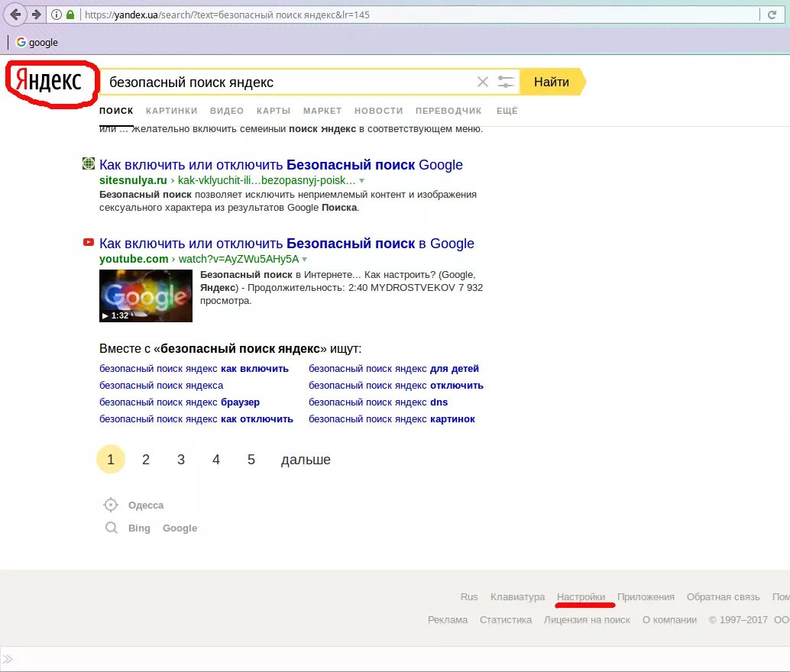The width and height of the screenshot is (790, 672).
Task: Open the МАРКЕТ tab
Action: pyautogui.click(x=322, y=111)
